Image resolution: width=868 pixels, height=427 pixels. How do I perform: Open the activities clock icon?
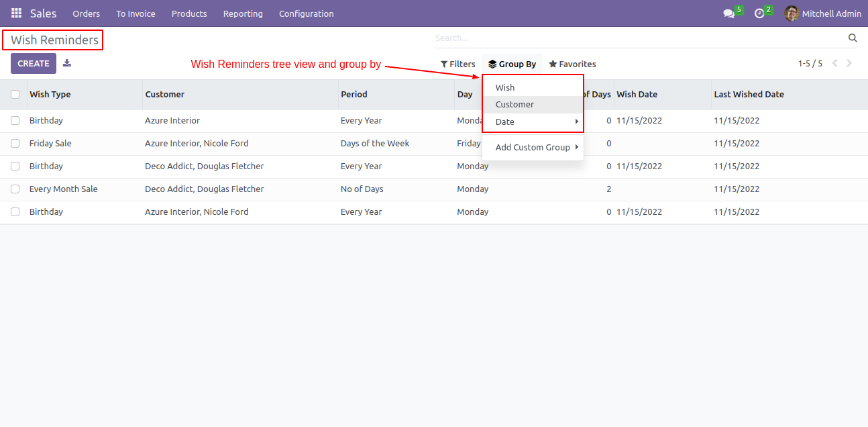coord(759,13)
